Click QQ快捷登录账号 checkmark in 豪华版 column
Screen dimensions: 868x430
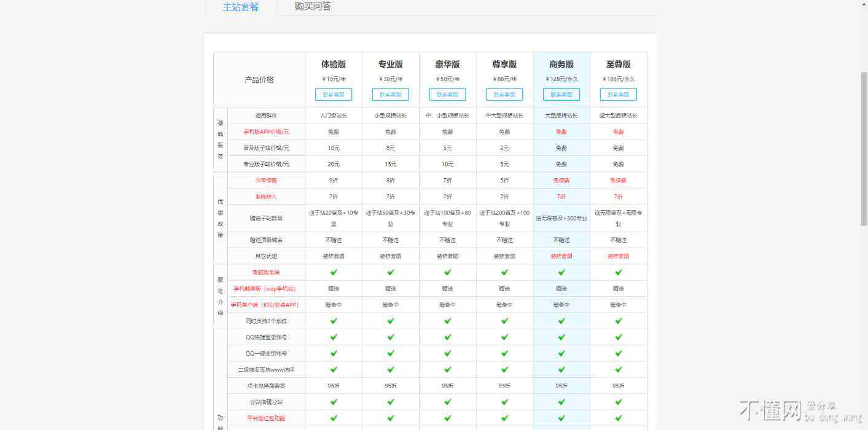447,337
